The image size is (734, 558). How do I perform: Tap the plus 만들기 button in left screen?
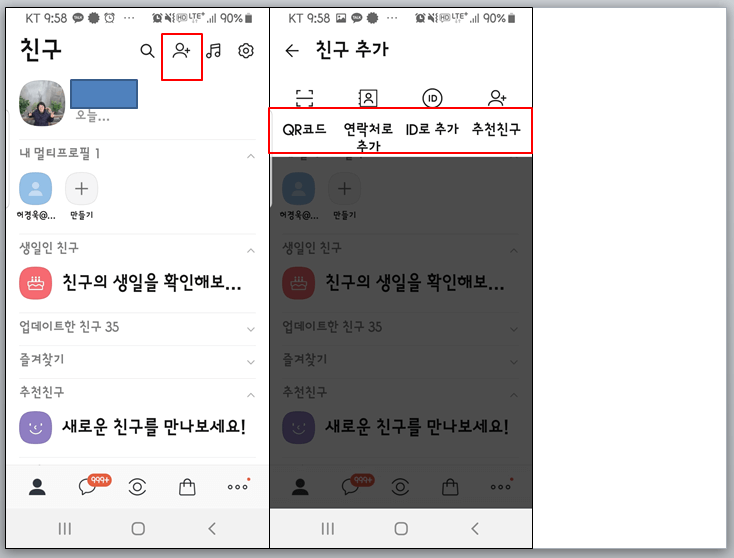81,189
